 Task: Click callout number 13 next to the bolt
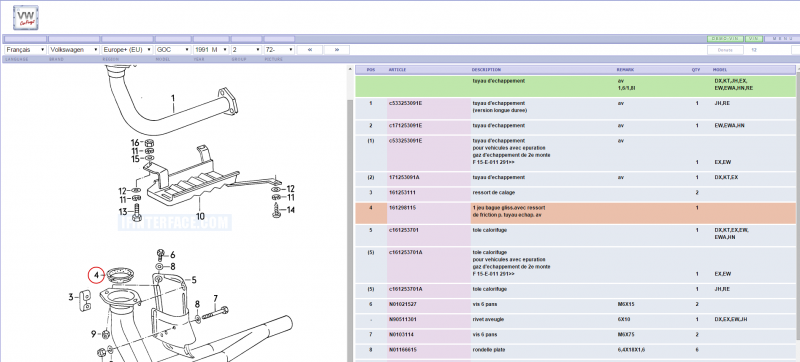(x=123, y=212)
